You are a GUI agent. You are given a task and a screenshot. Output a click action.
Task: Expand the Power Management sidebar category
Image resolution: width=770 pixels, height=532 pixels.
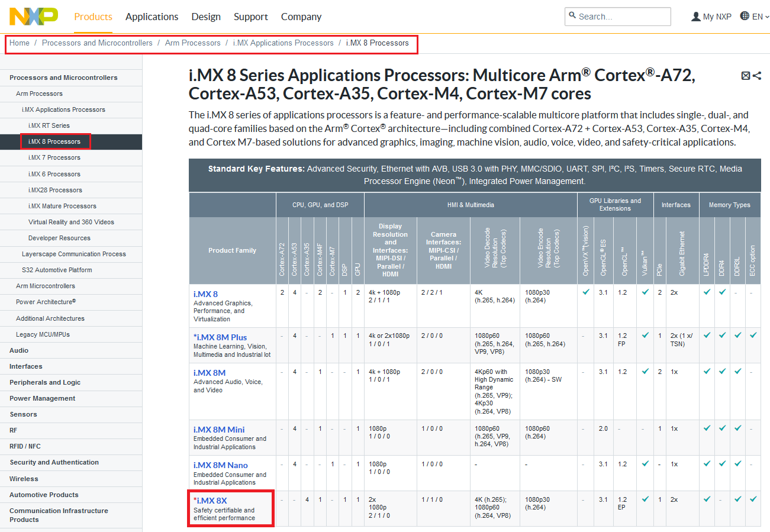point(42,398)
